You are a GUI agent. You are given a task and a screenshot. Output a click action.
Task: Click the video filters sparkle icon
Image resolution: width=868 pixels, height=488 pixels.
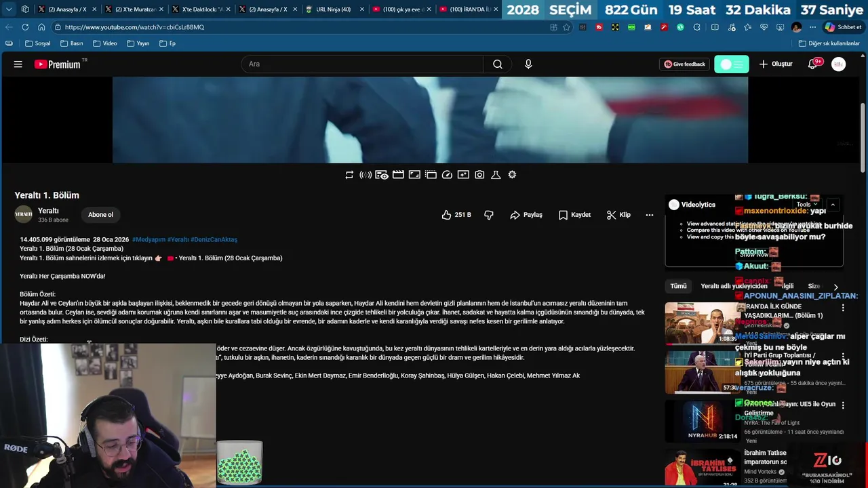pos(463,175)
